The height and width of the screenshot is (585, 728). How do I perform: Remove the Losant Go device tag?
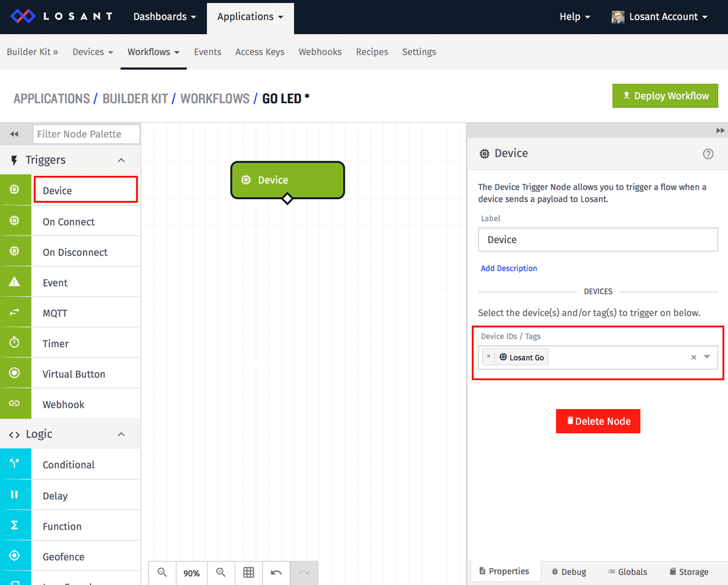pyautogui.click(x=488, y=357)
